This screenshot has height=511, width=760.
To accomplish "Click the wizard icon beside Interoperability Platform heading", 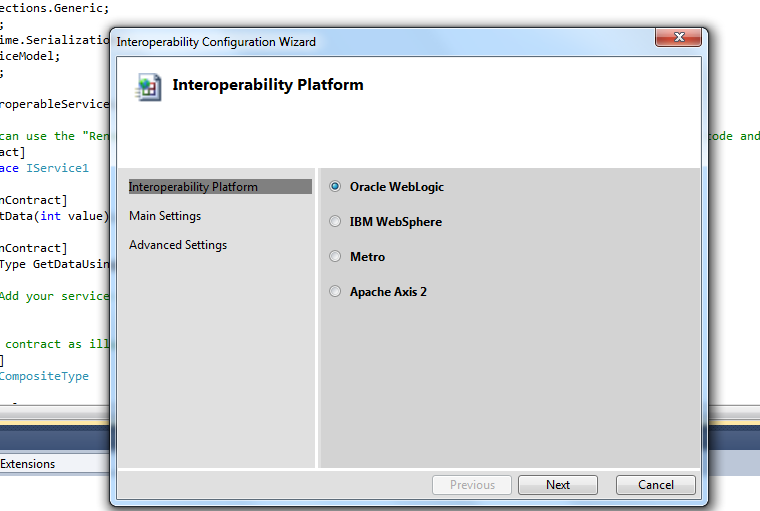I will (x=148, y=87).
